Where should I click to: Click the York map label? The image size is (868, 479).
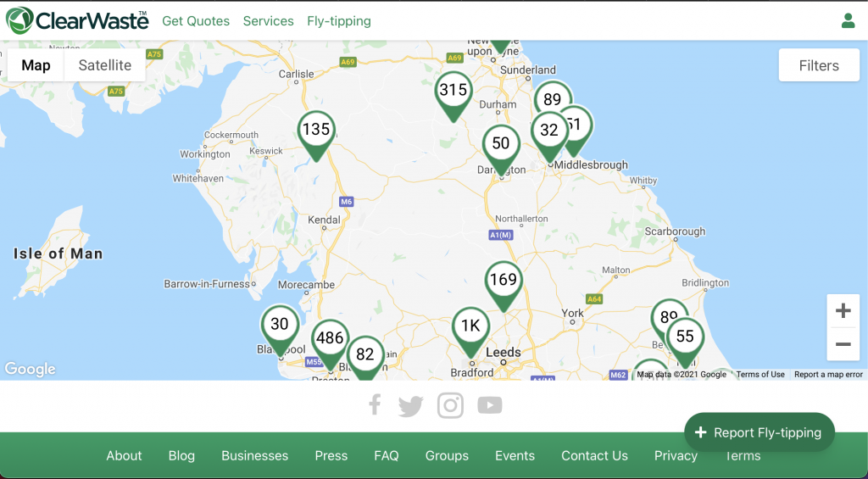(572, 314)
